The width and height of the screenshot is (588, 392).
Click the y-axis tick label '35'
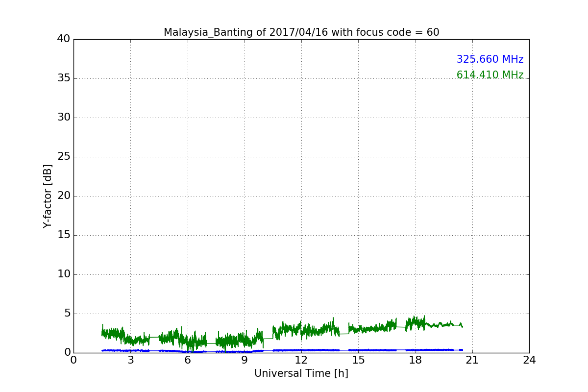click(64, 78)
